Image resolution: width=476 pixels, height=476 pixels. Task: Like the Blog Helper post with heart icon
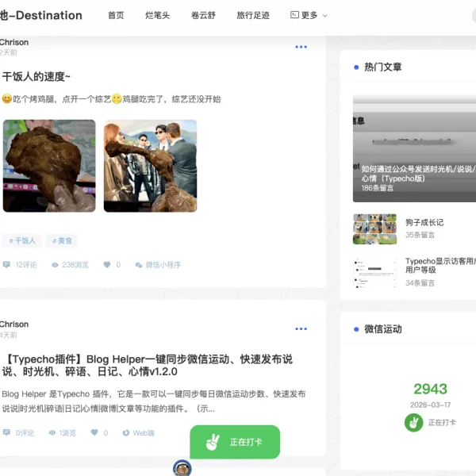click(x=94, y=432)
